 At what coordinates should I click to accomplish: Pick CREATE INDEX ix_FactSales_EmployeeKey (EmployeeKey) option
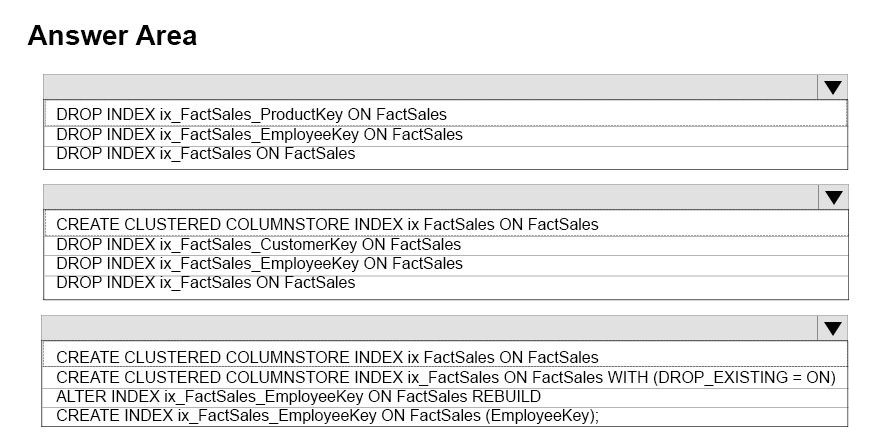[x=444, y=416]
